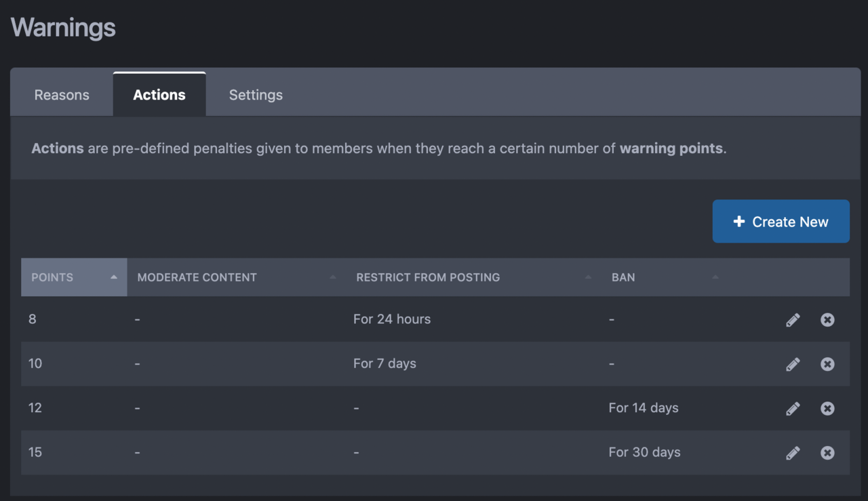This screenshot has width=868, height=501.
Task: Sort by Moderate Content column
Action: (197, 277)
